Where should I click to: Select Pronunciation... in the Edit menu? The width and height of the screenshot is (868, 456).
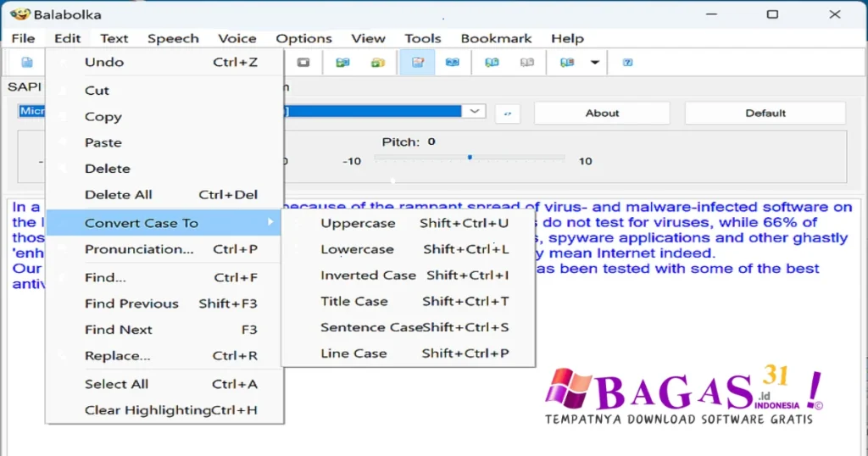(x=164, y=249)
